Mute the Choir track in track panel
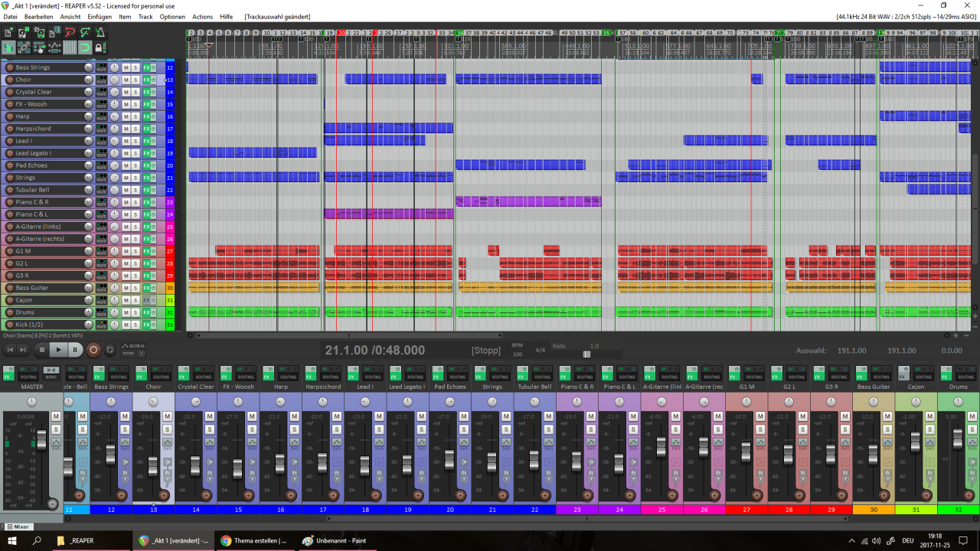 [x=126, y=80]
